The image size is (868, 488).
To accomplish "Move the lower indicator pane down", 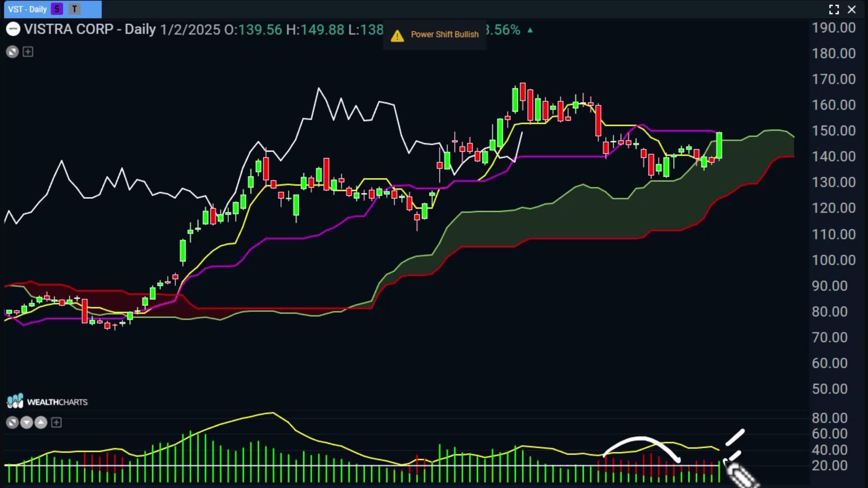I will pyautogui.click(x=27, y=422).
